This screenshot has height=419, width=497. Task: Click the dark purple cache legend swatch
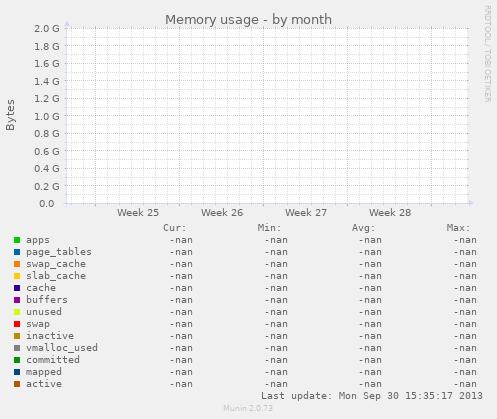click(x=17, y=288)
